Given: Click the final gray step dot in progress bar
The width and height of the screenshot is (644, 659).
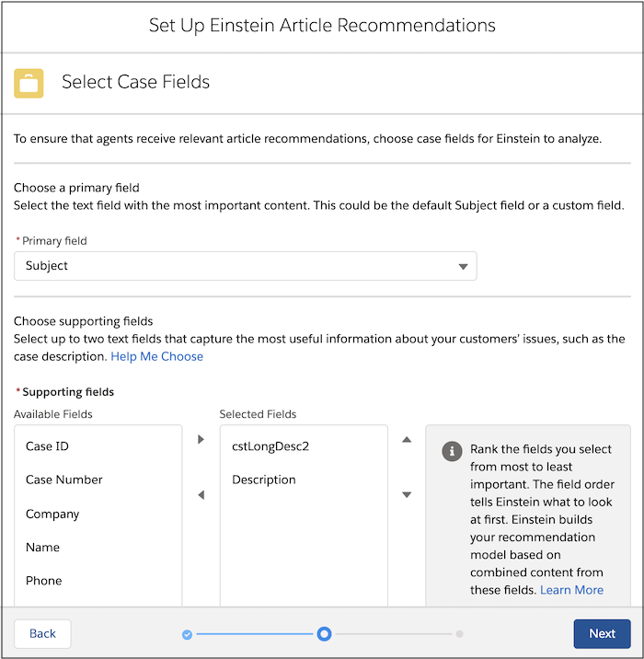Looking at the screenshot, I should click(x=460, y=634).
